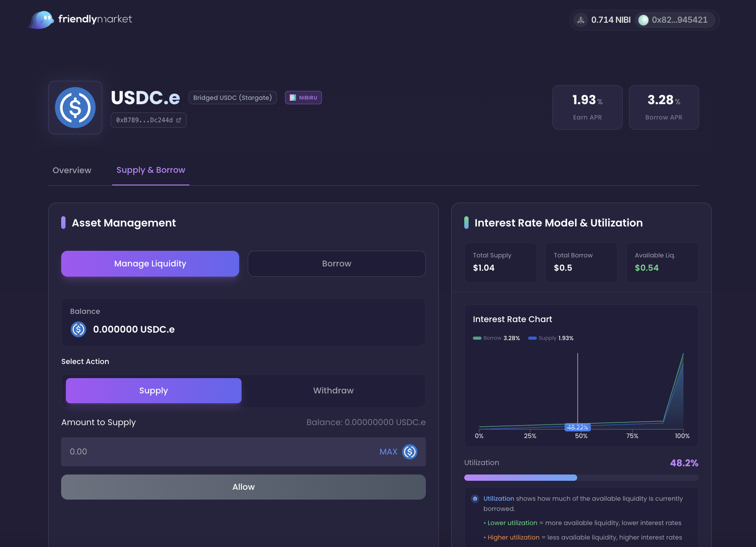
Task: Click the 0.000000 USDC.e balance value
Action: 134,330
